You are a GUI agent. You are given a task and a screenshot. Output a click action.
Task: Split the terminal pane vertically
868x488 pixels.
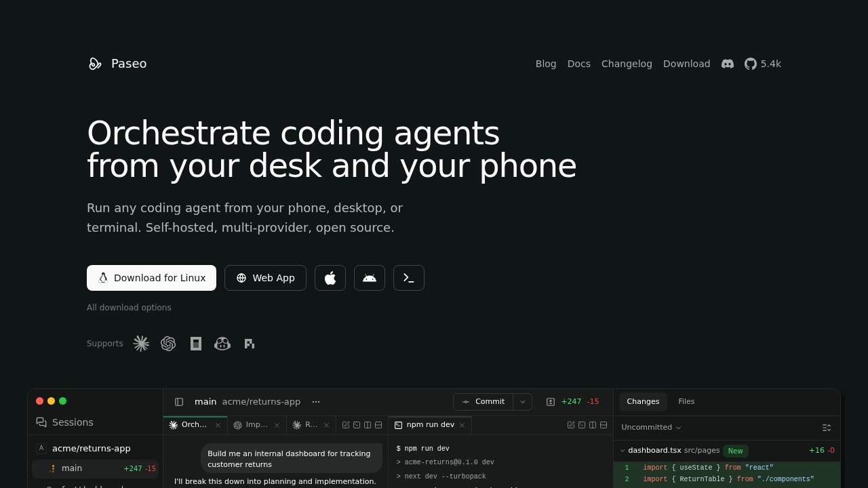click(593, 425)
